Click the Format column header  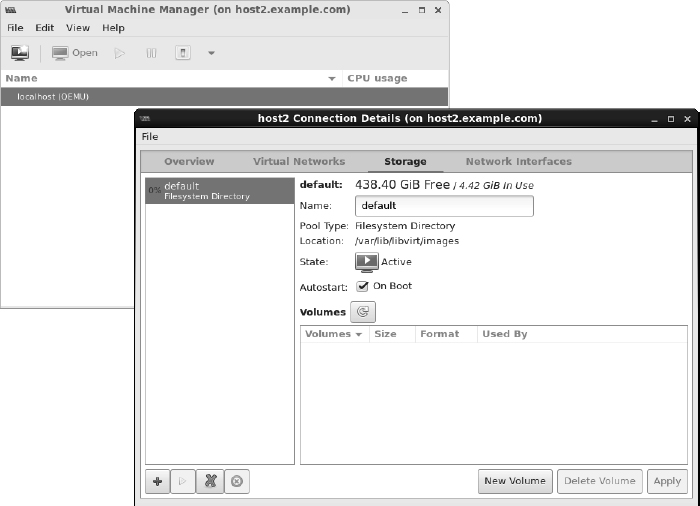[x=446, y=334]
